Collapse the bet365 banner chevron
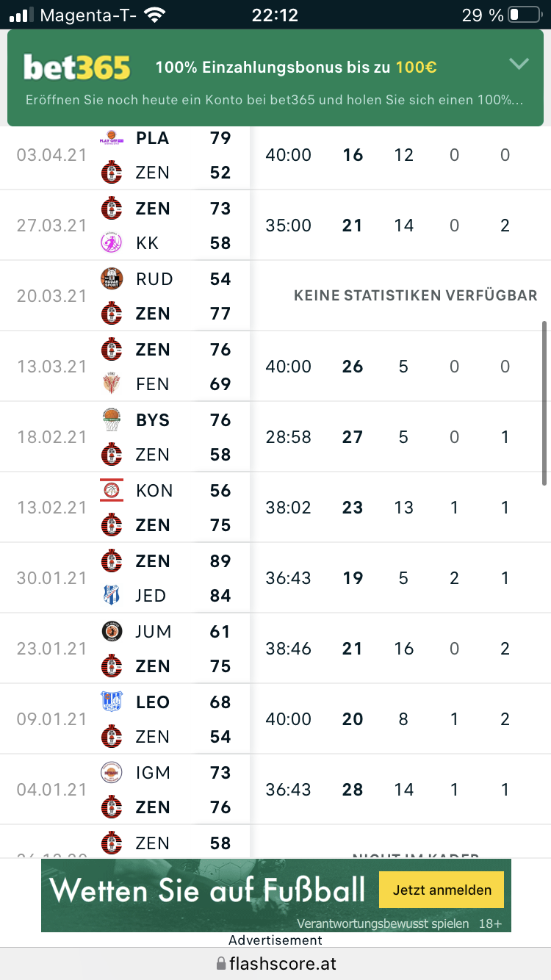Screen dimensions: 551x980 519,64
